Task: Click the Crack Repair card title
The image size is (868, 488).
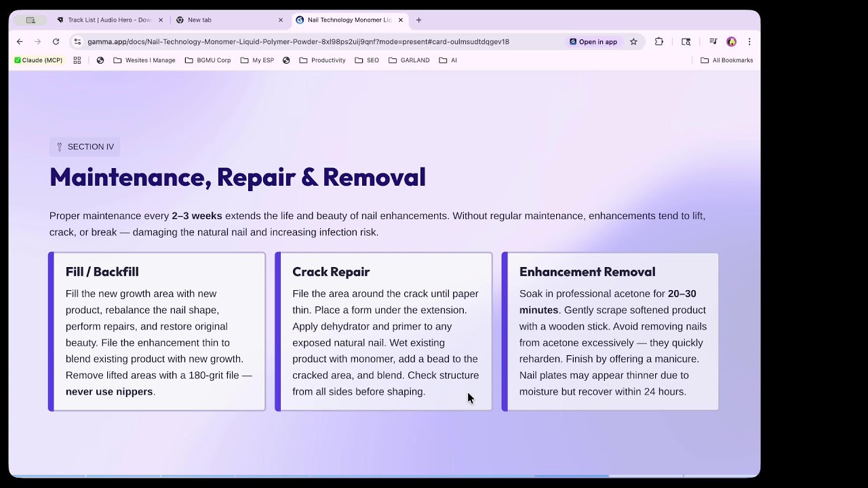Action: tap(331, 272)
